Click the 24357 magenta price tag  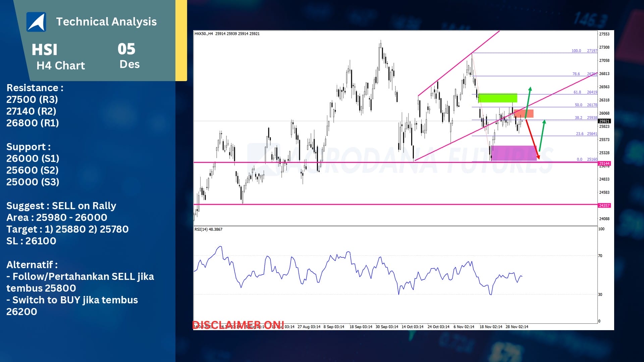coord(604,205)
